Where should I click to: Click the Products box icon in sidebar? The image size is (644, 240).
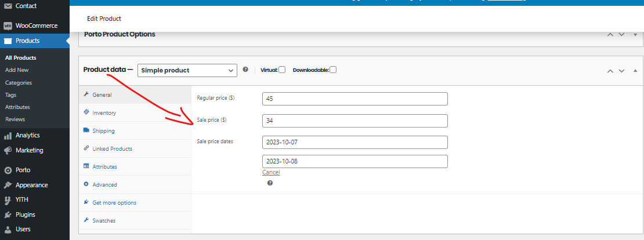pos(8,41)
